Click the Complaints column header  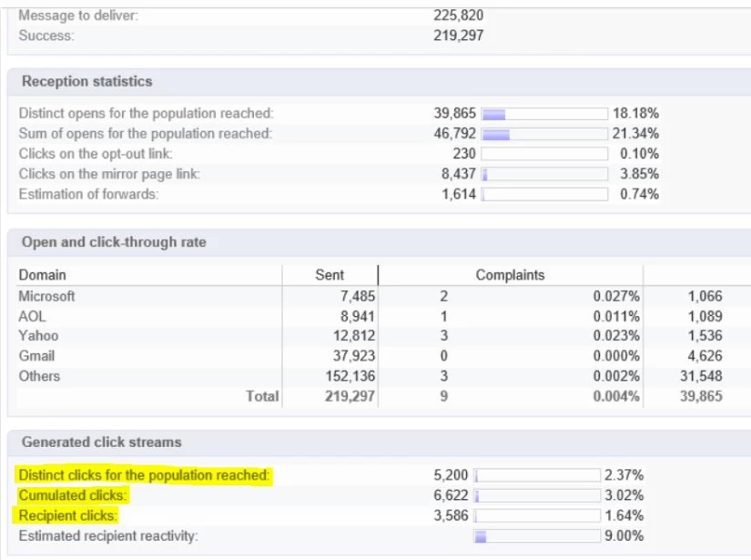click(x=510, y=275)
